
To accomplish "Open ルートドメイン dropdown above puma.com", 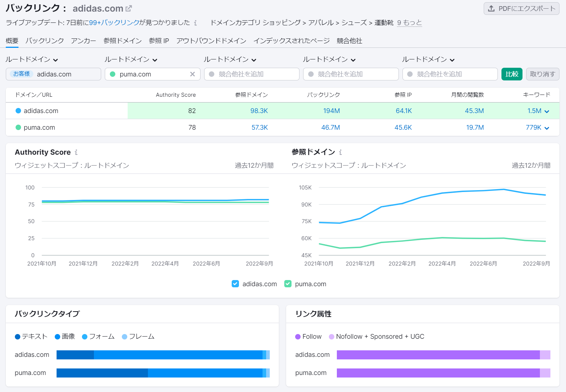I will [131, 59].
